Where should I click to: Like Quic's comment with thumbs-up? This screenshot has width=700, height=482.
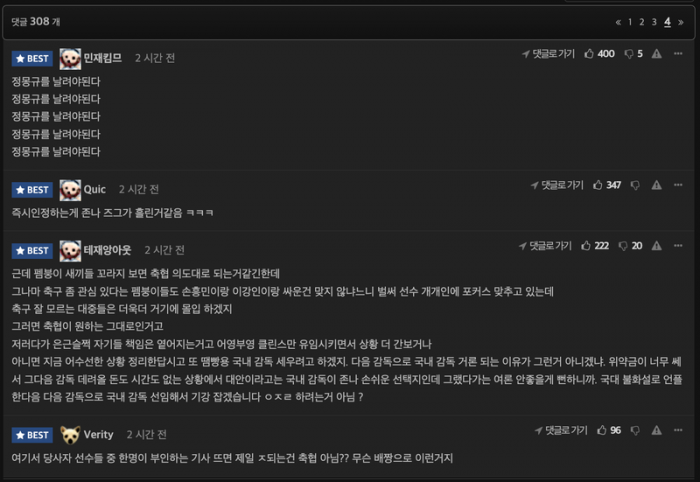click(598, 185)
